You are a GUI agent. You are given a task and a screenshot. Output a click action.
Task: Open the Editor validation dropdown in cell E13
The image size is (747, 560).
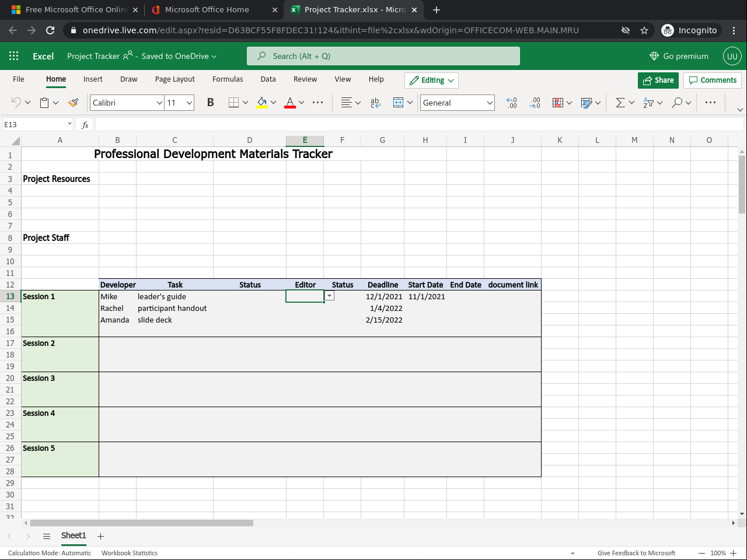coord(329,296)
